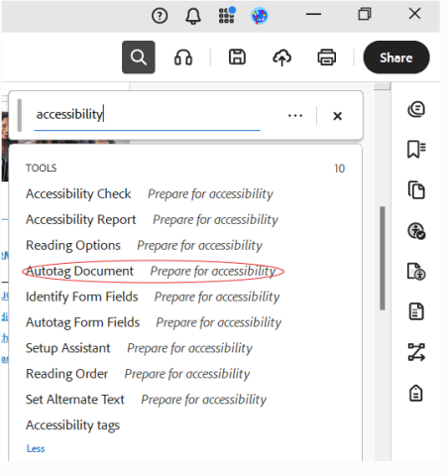Open the Reading Order sidebar icon

point(416,352)
